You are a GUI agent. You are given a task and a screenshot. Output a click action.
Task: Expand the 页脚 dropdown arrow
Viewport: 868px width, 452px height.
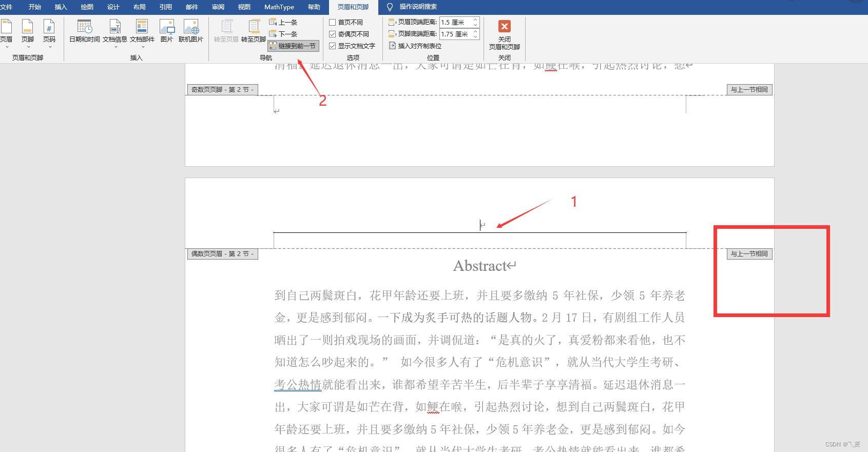[28, 47]
